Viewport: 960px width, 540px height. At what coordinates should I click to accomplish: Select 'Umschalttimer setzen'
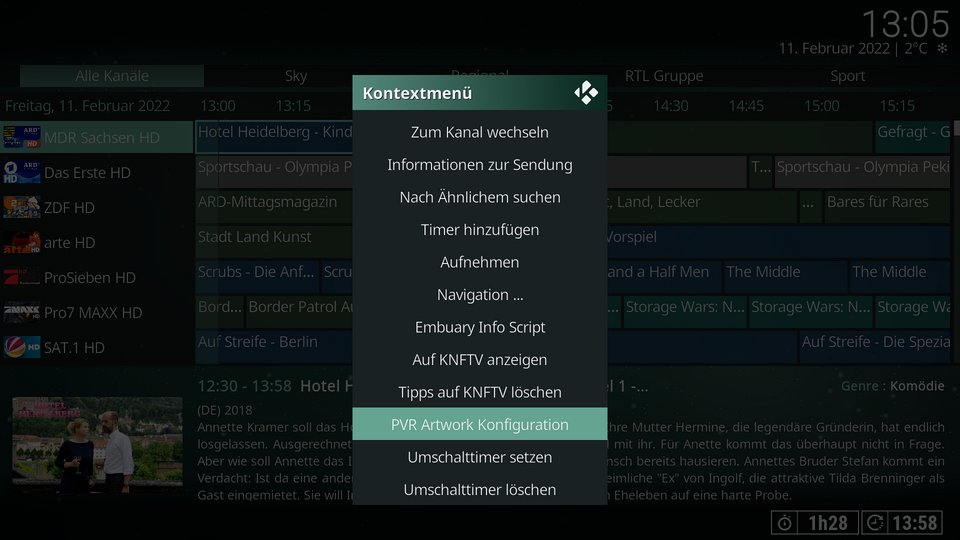pyautogui.click(x=480, y=457)
